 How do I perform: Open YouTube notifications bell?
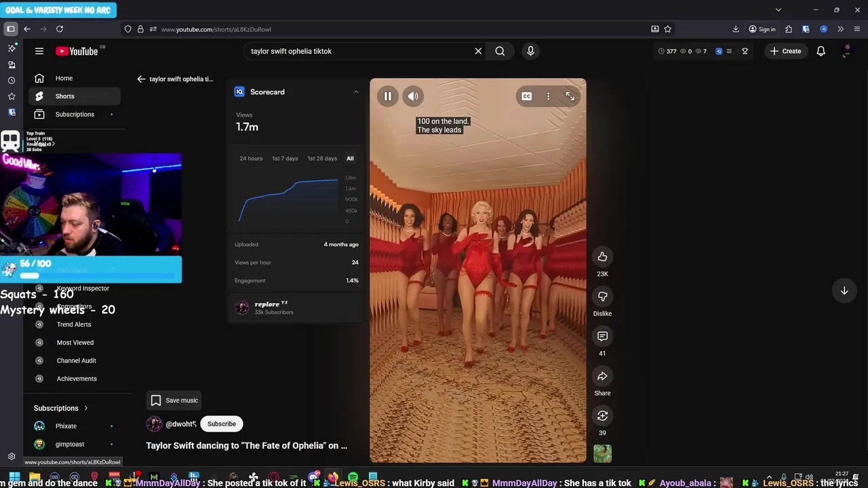[821, 51]
